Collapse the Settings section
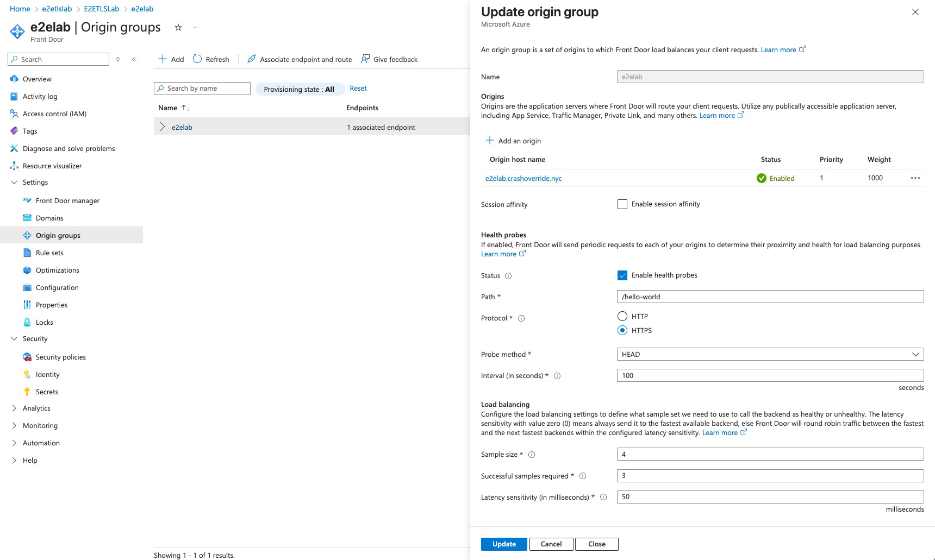935x560 pixels. click(14, 182)
